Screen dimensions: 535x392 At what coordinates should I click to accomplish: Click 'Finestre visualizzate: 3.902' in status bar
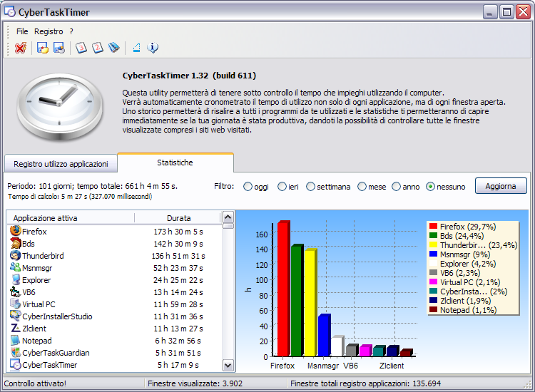(x=195, y=383)
